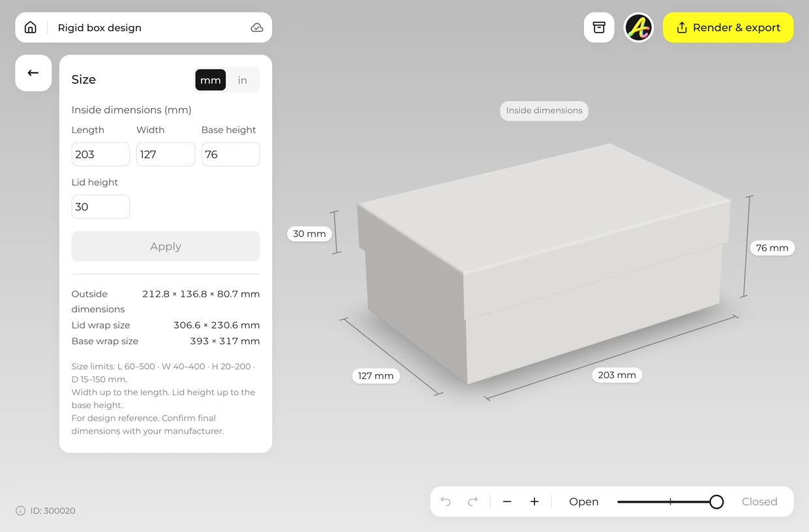Viewport: 809px width, 532px height.
Task: Click lid wrap size value 306.6 × 230.6 mm
Action: [x=217, y=325]
